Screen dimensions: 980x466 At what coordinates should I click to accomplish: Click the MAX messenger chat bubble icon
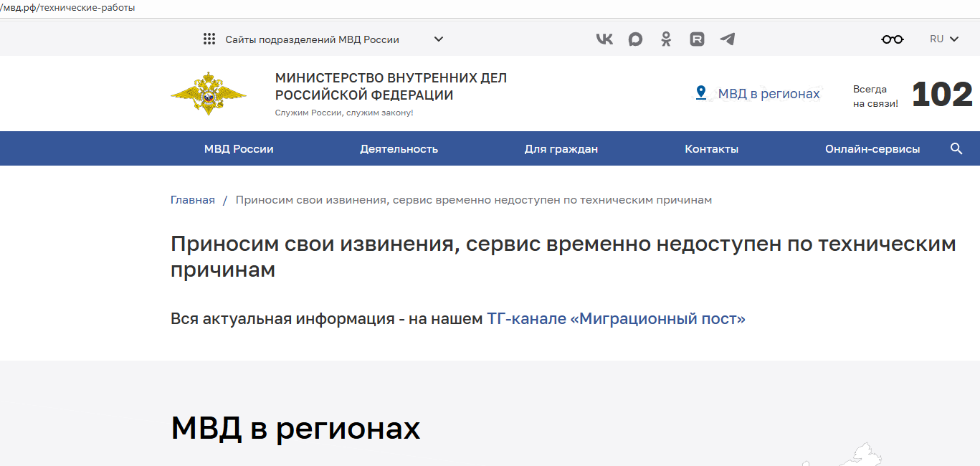click(635, 39)
